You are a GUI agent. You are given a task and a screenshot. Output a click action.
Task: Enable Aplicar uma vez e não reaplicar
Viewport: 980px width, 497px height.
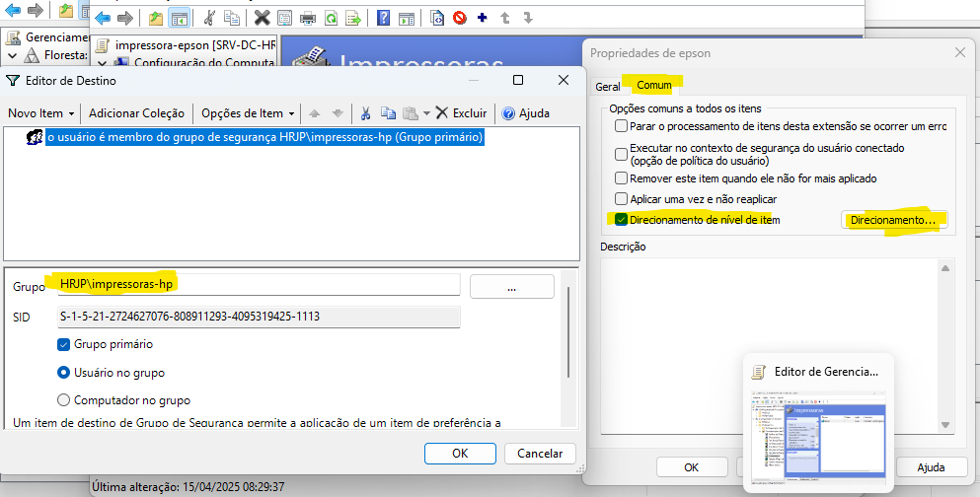coord(621,199)
